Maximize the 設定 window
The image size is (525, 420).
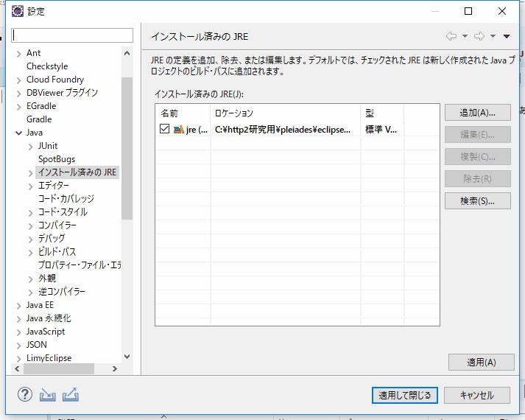pyautogui.click(x=468, y=11)
